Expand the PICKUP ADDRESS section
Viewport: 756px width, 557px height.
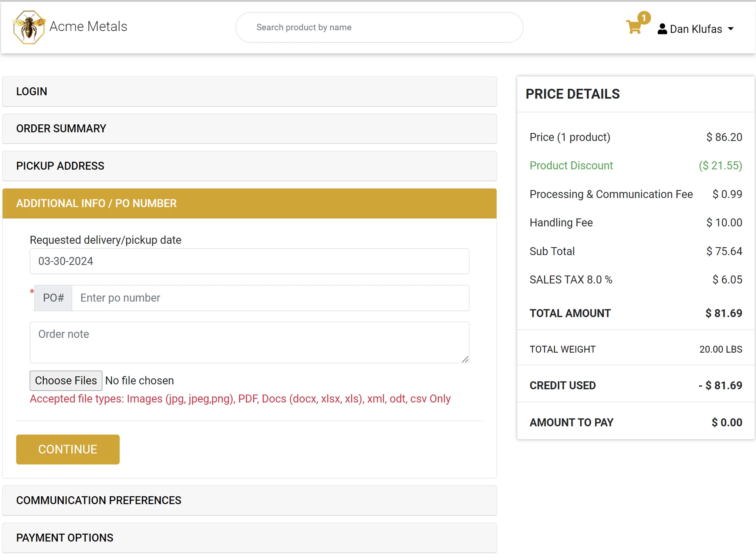pyautogui.click(x=249, y=166)
